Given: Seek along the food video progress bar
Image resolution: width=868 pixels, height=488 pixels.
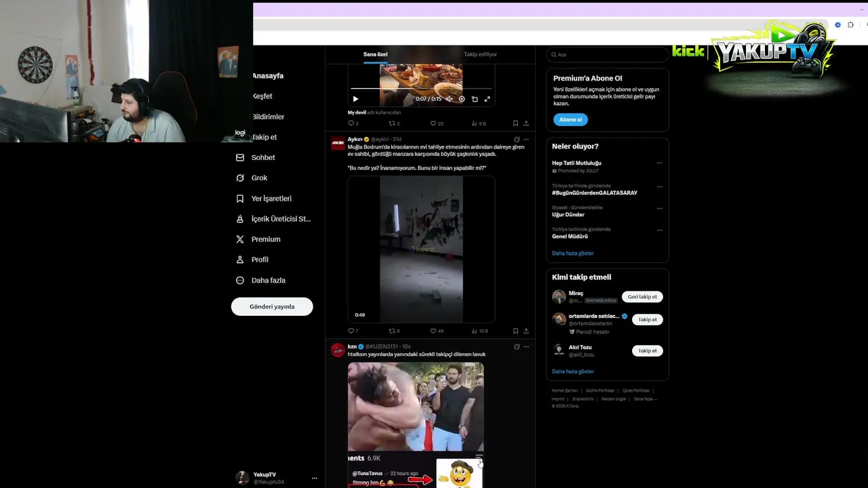Looking at the screenshot, I should (x=420, y=89).
